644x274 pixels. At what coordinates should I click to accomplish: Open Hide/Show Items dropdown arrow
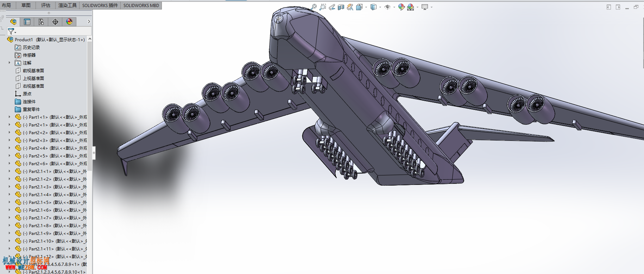(x=394, y=7)
